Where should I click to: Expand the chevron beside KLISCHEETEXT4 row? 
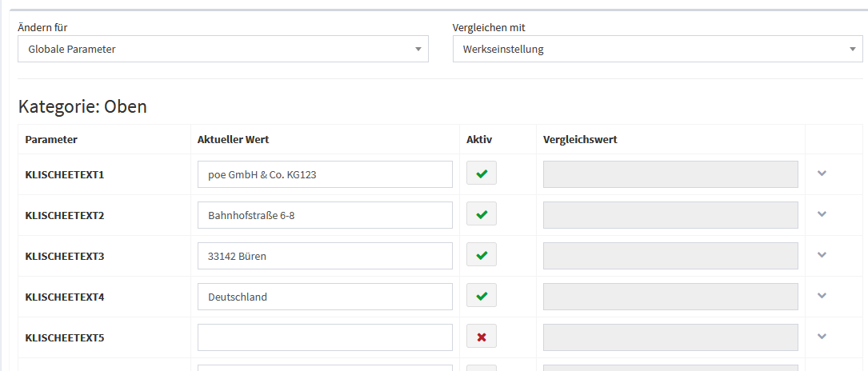point(822,295)
